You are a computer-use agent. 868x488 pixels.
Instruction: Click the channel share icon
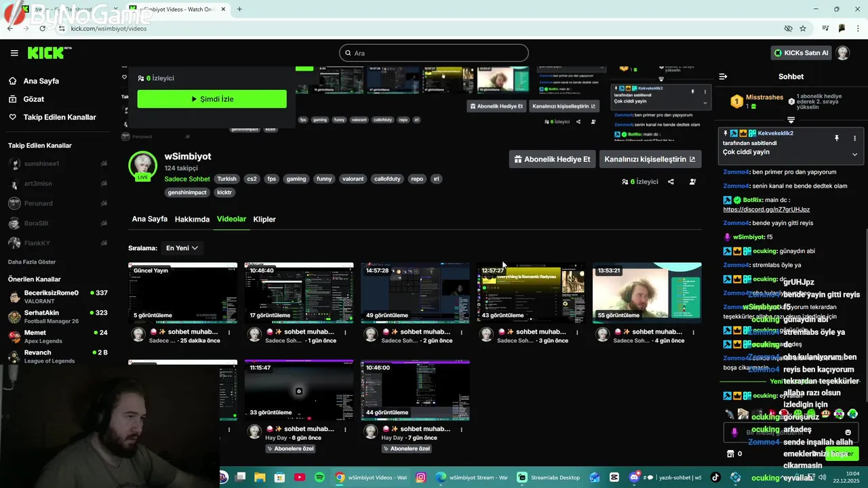(671, 182)
